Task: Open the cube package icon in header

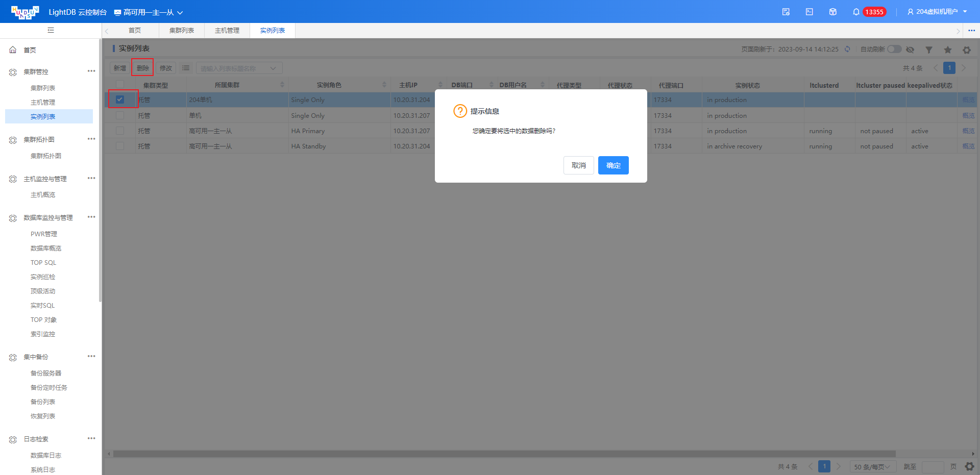Action: coord(833,12)
